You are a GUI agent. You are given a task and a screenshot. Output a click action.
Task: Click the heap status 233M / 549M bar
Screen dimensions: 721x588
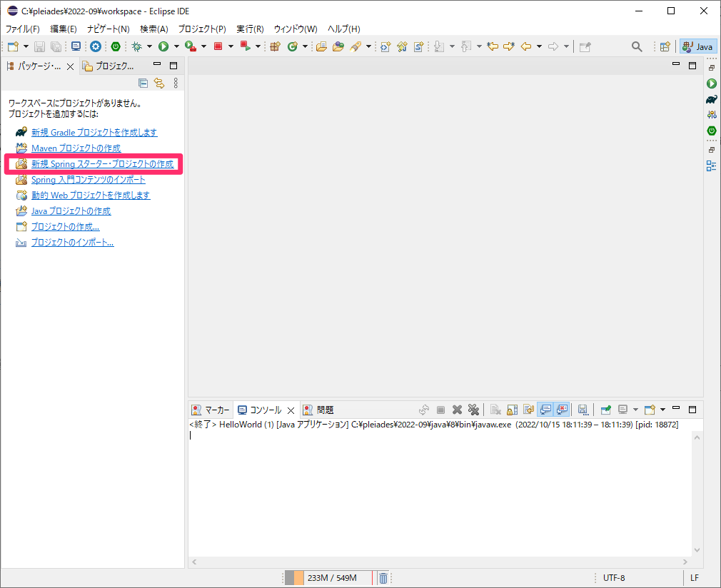click(x=328, y=578)
